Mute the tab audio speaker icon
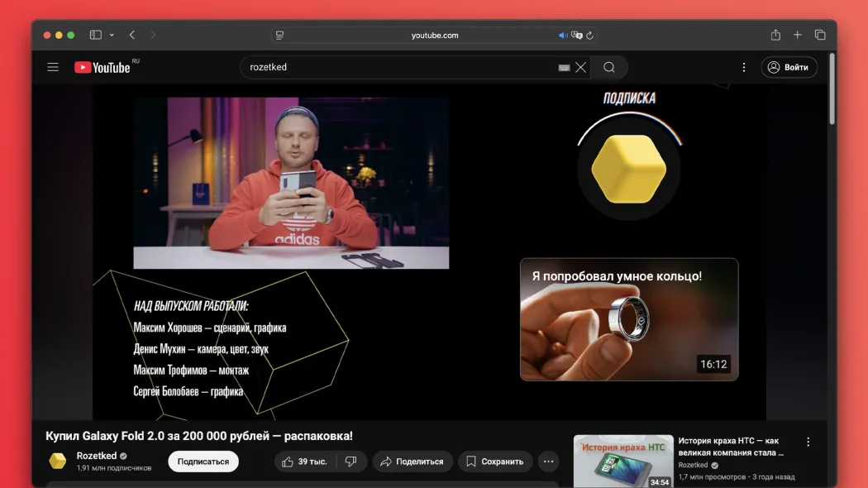This screenshot has width=868, height=488. (563, 36)
